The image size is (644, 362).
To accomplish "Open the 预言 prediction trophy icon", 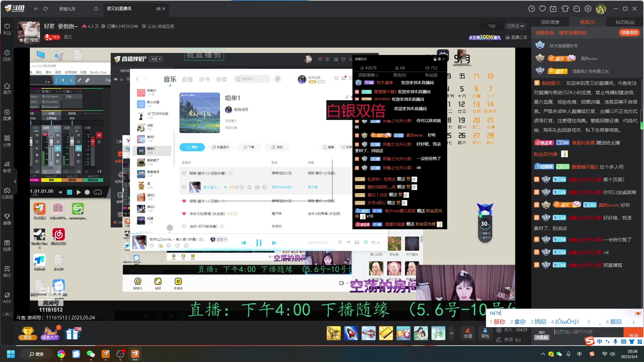I will (x=28, y=333).
